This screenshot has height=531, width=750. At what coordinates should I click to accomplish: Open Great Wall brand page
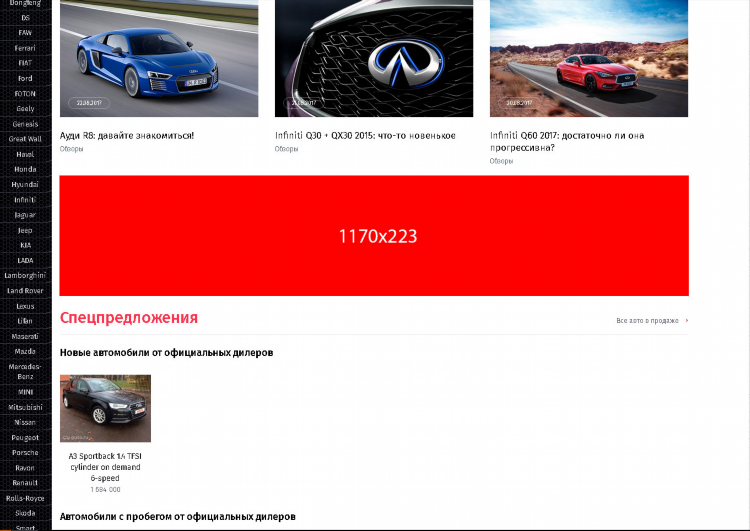(x=25, y=139)
